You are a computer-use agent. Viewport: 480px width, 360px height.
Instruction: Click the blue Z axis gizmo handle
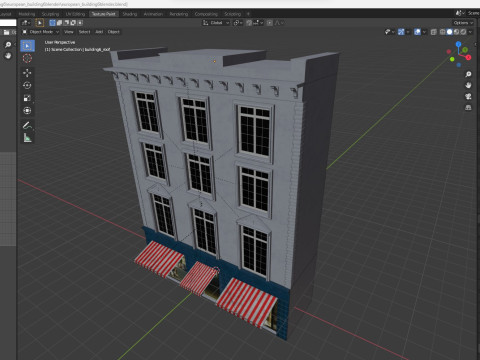tap(459, 44)
